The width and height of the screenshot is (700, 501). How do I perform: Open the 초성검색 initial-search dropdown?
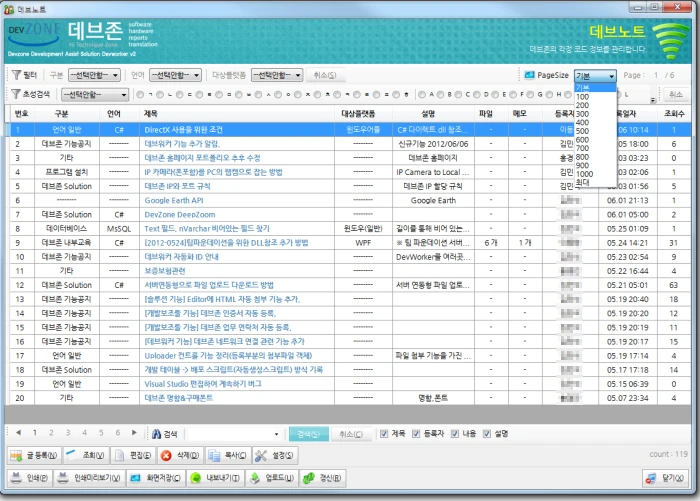click(x=95, y=94)
